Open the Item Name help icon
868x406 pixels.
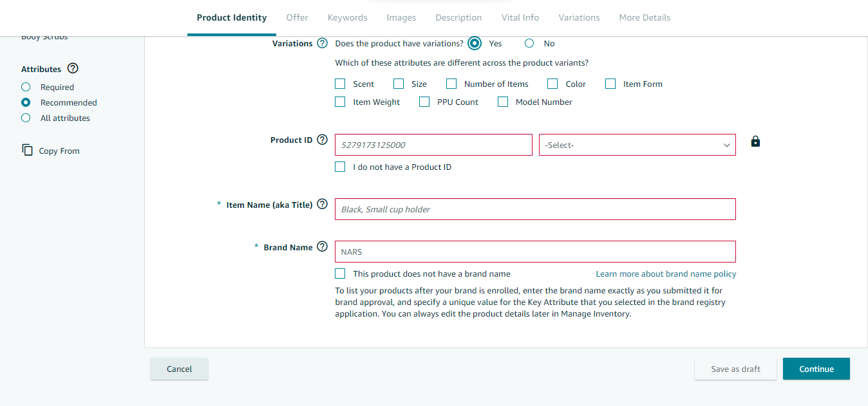(x=323, y=204)
